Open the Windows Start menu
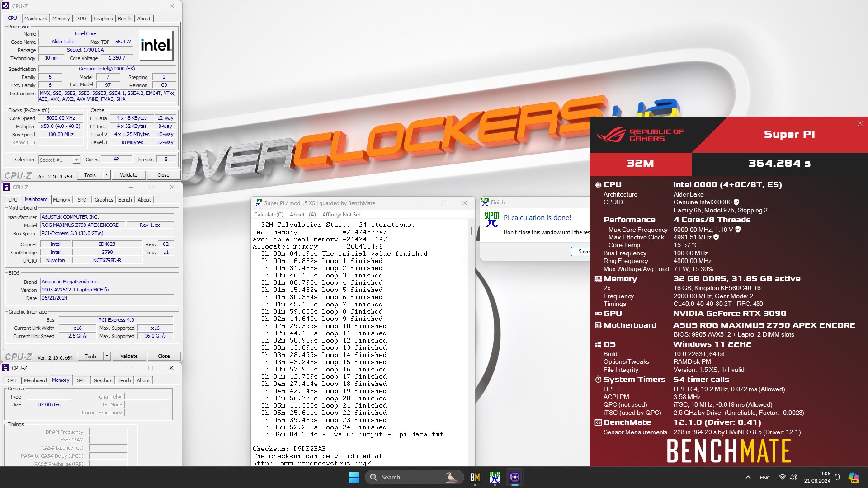The height and width of the screenshot is (488, 868). 354,477
